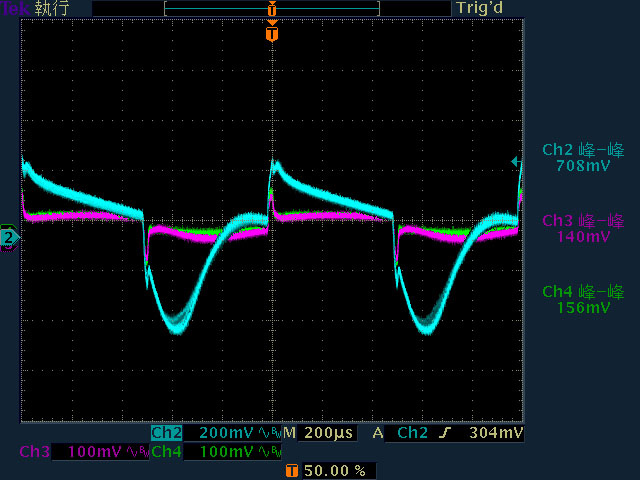The height and width of the screenshot is (480, 640).
Task: Click the M 200µs timebase readout
Action: [318, 433]
